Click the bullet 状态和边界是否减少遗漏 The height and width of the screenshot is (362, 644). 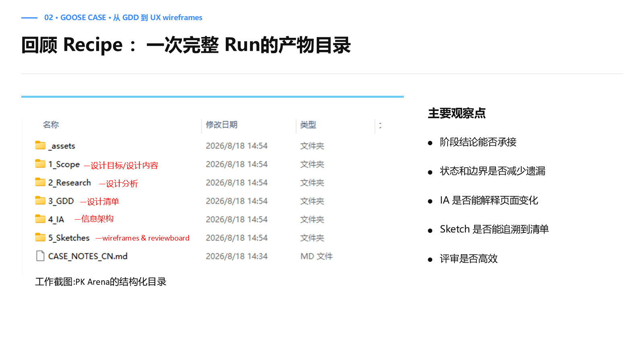click(493, 171)
